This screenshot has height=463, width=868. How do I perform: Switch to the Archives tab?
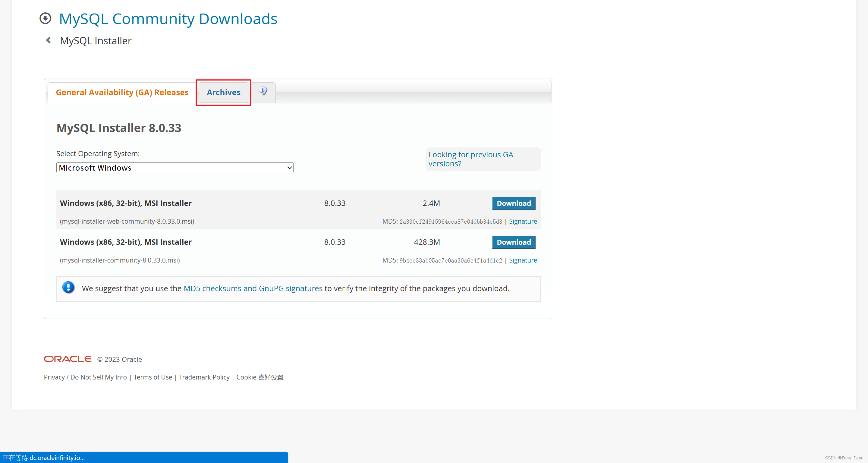tap(223, 92)
